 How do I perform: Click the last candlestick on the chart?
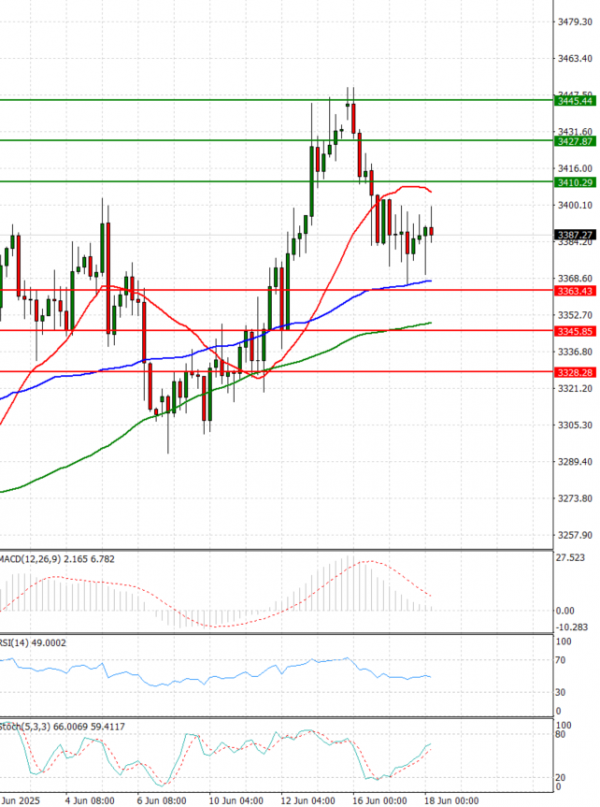(432, 232)
